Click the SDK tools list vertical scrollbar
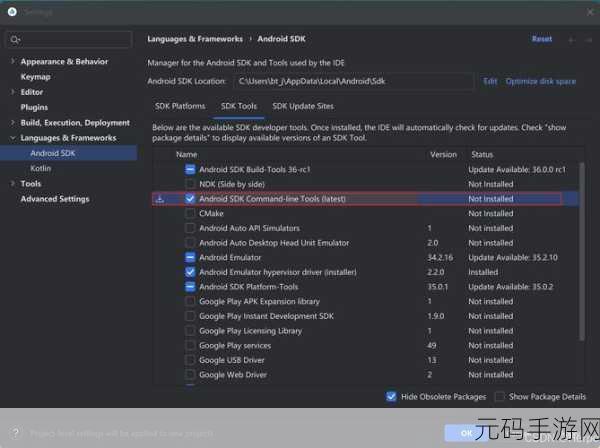 [582, 251]
